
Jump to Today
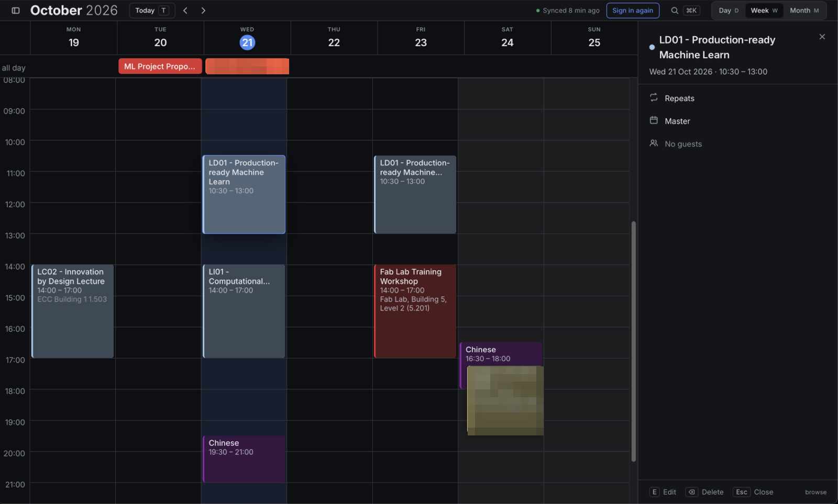tap(152, 10)
